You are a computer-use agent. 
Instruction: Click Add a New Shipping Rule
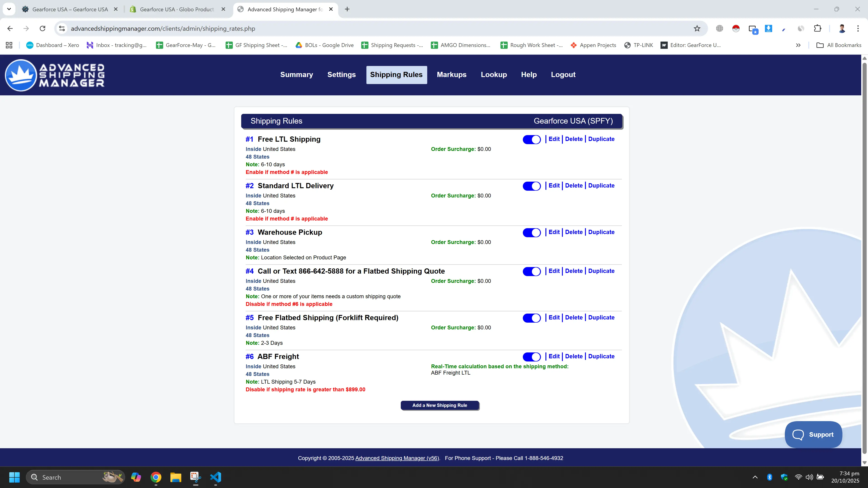[439, 405]
